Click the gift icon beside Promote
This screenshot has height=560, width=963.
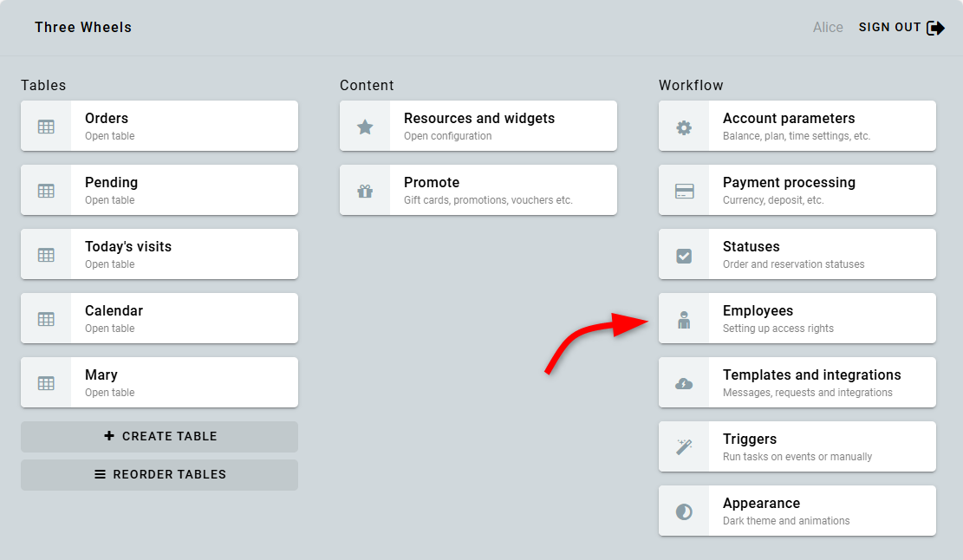click(365, 192)
